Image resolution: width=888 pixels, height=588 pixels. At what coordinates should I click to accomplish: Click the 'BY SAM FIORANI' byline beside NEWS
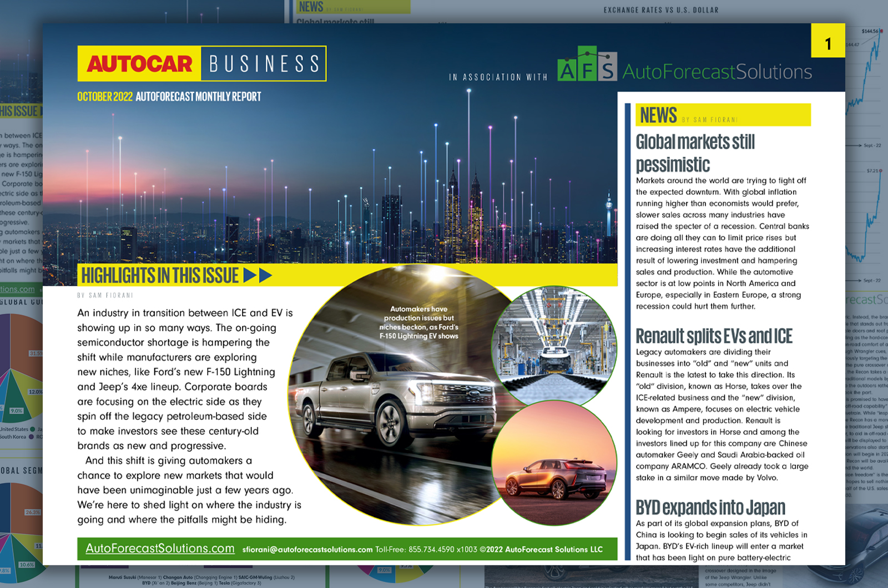coord(709,120)
